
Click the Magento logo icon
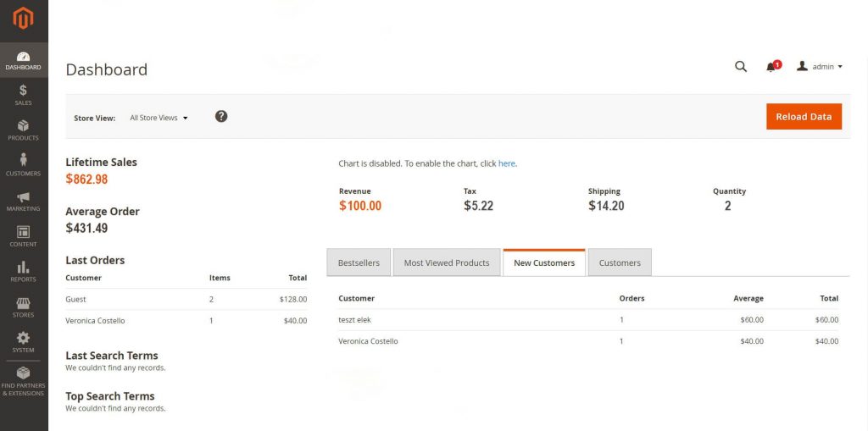(23, 18)
